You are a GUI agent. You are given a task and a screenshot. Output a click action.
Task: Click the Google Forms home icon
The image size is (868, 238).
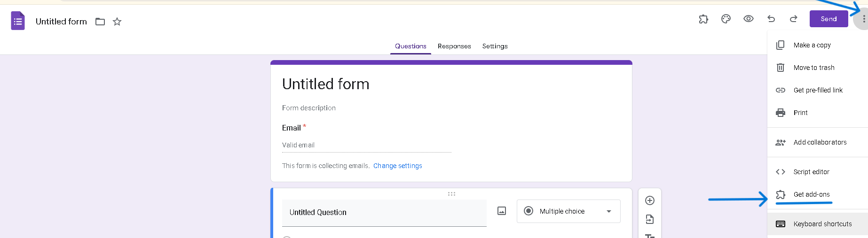(18, 21)
